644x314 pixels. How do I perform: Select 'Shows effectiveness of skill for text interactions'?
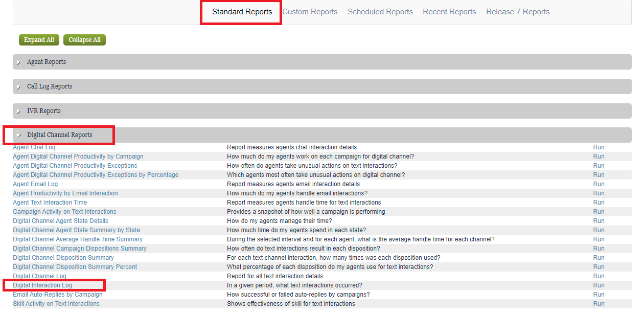(x=291, y=304)
